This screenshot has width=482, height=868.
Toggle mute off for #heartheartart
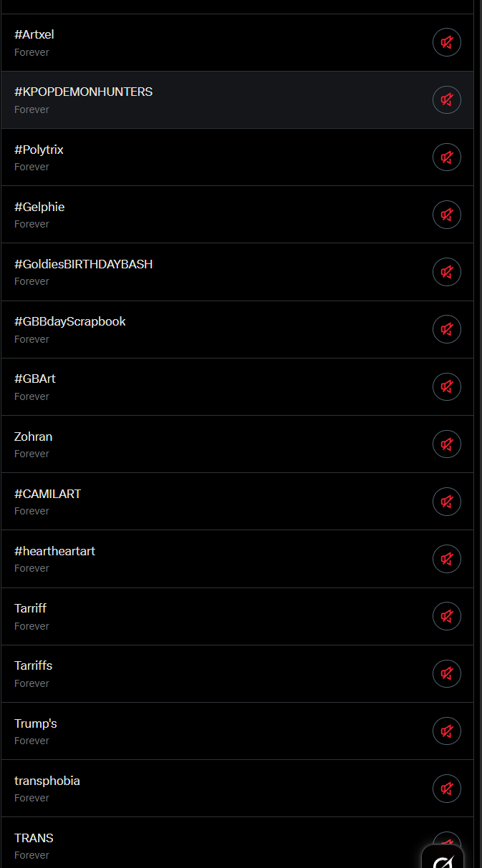point(446,559)
